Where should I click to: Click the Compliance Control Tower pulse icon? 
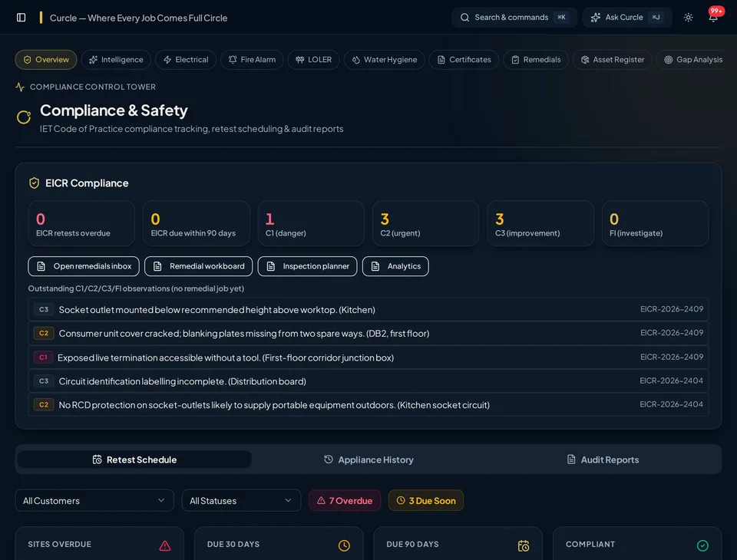pyautogui.click(x=20, y=87)
